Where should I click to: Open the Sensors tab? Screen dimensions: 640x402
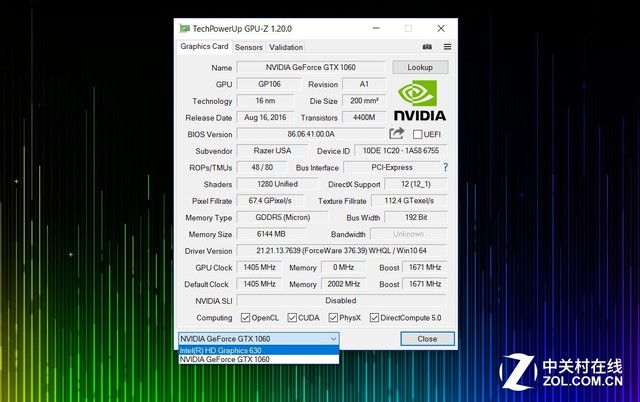249,47
